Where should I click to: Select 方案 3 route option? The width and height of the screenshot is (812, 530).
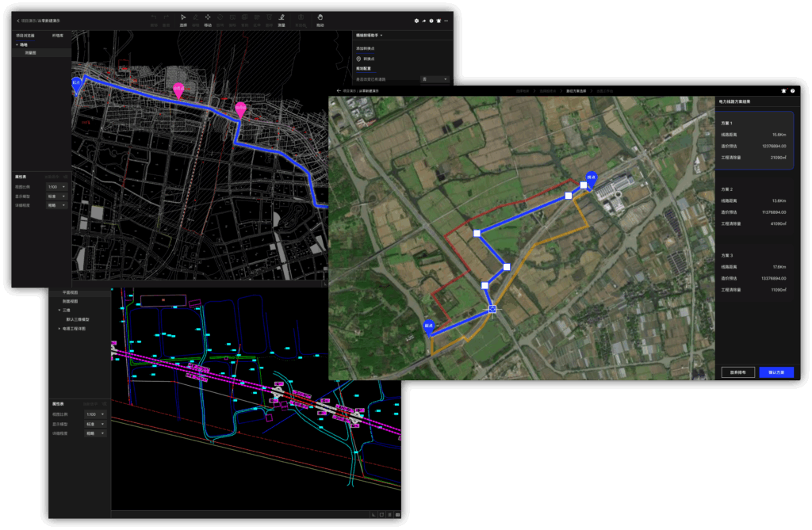click(x=753, y=273)
